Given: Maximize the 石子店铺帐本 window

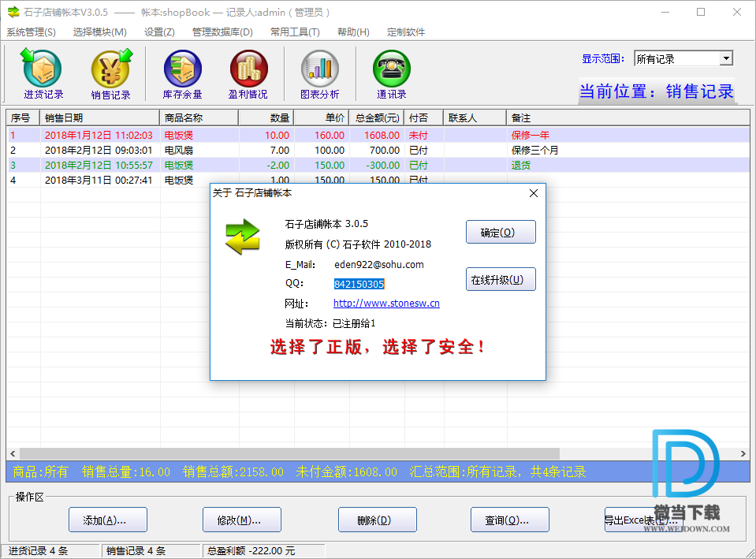Looking at the screenshot, I should (x=701, y=12).
